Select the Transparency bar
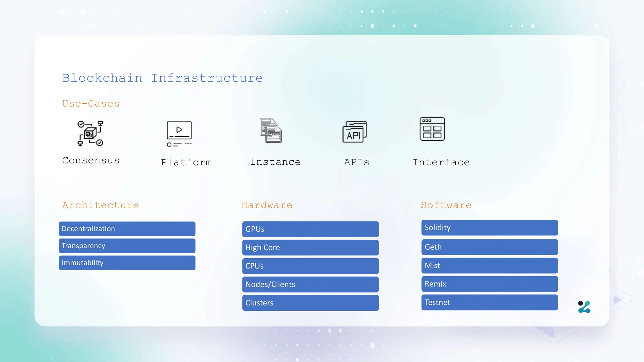 (x=127, y=246)
